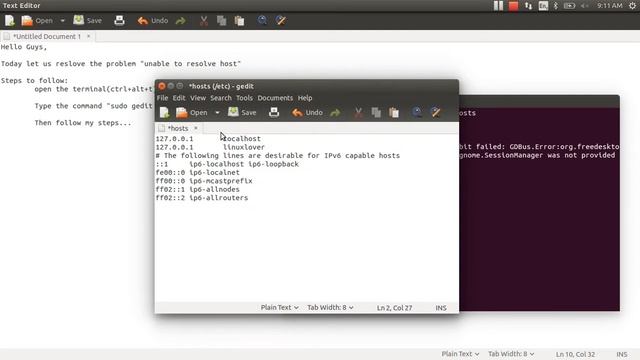Click the ip6-allrouters line in hosts file

coord(202,198)
